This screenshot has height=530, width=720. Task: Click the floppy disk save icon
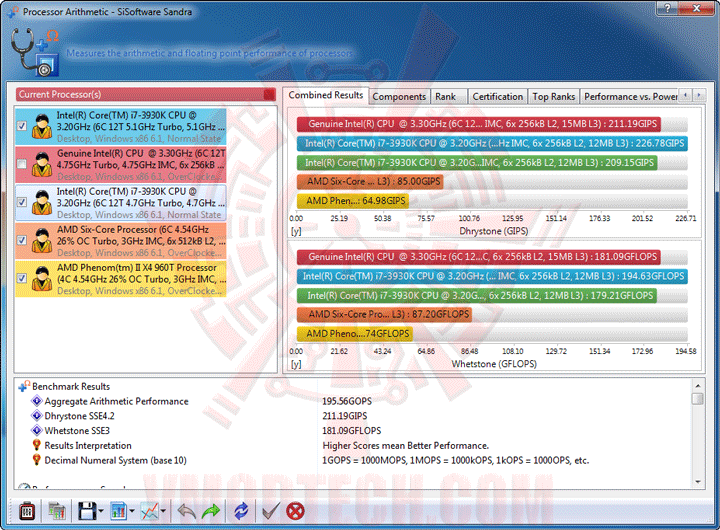pyautogui.click(x=87, y=511)
